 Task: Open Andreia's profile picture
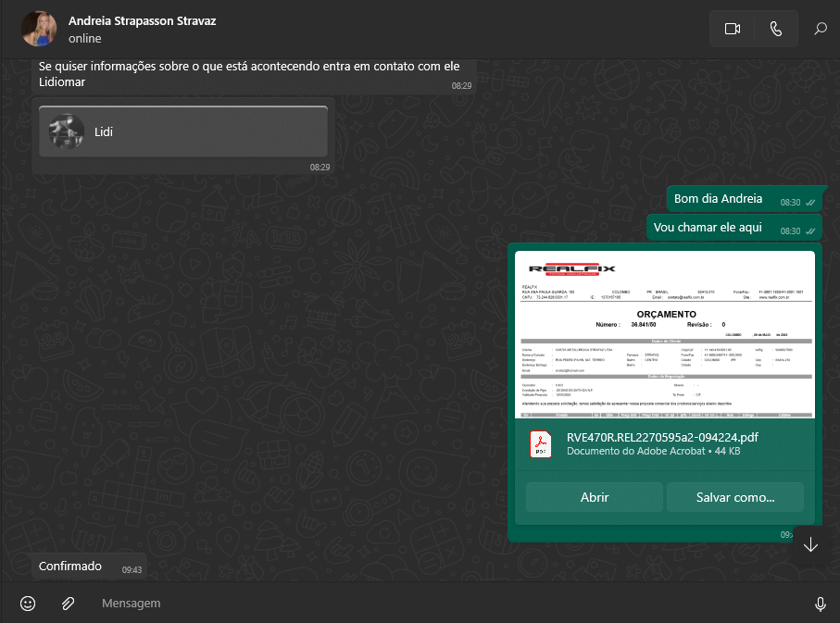click(x=39, y=29)
